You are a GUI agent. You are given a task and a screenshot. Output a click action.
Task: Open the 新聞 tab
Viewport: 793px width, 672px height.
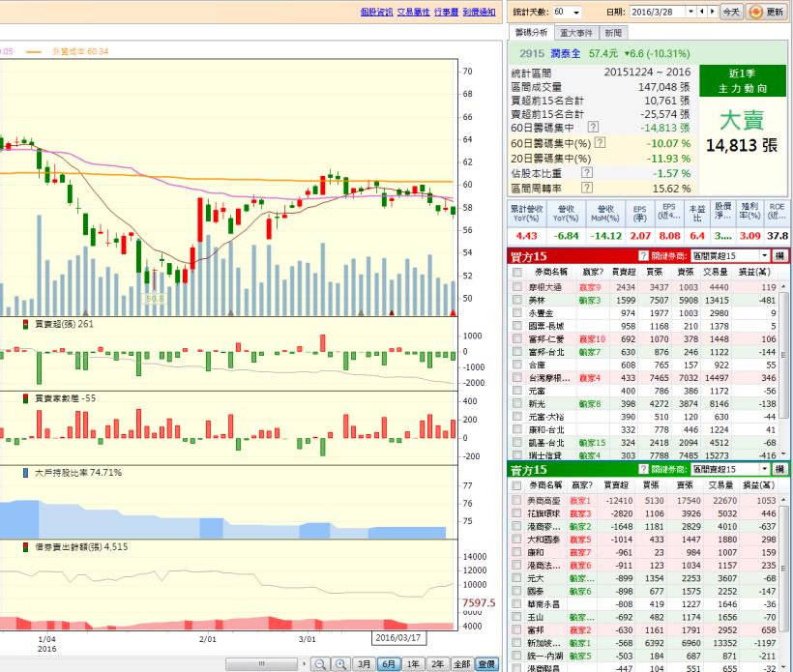pos(611,33)
